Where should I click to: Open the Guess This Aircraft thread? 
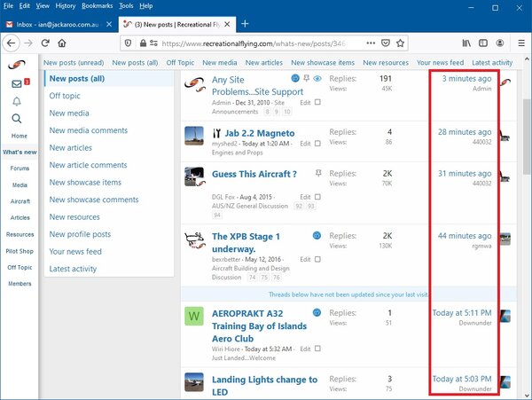pos(254,174)
